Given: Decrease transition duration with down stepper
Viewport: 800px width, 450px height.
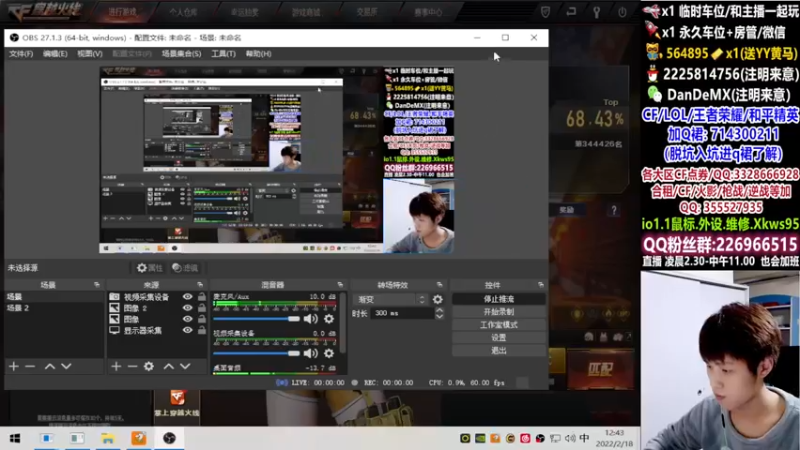Looking at the screenshot, I should pos(439,317).
